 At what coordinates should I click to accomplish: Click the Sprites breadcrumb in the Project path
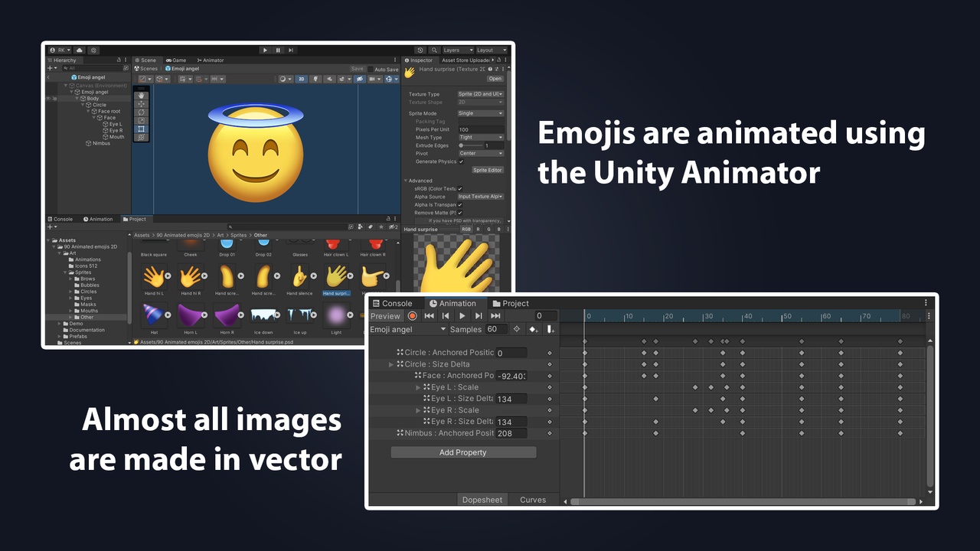pyautogui.click(x=239, y=236)
